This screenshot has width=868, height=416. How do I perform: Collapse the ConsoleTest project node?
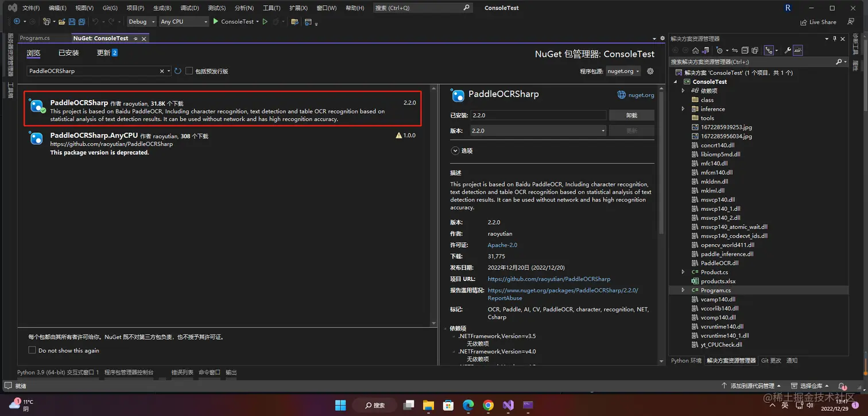point(676,82)
